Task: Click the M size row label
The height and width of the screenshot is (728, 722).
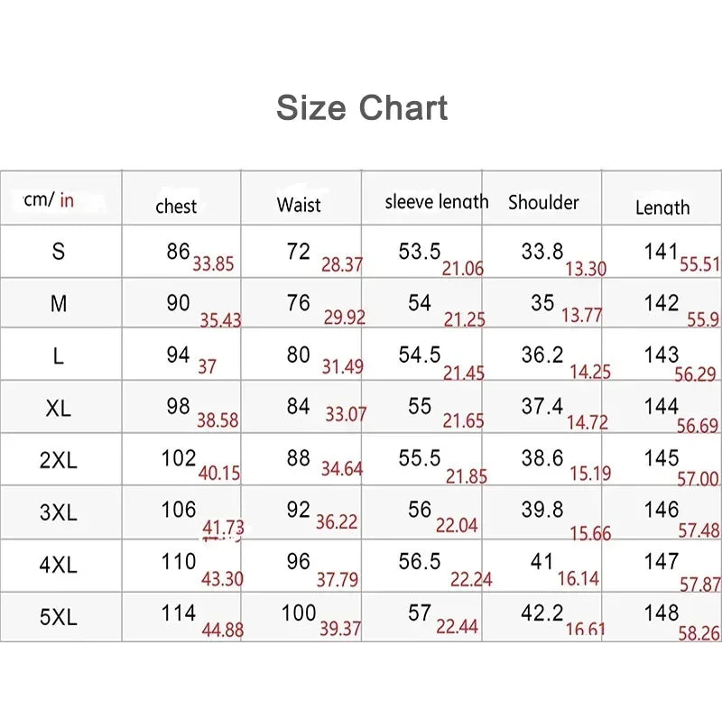Action: point(59,304)
